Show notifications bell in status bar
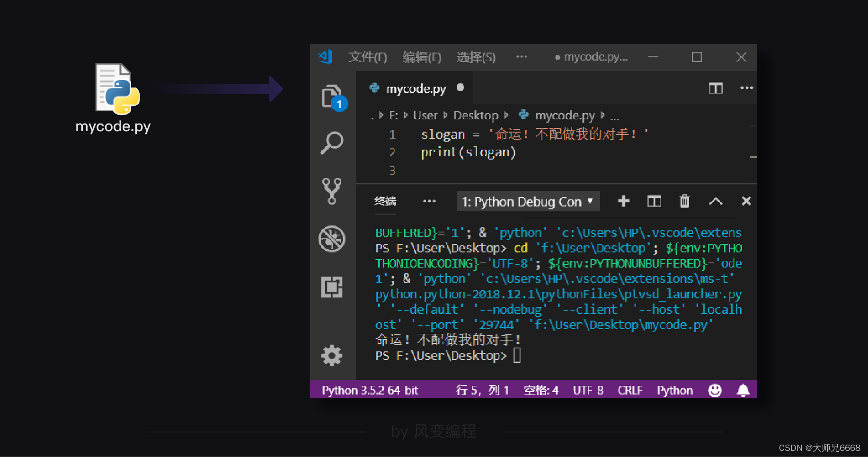868x457 pixels. 743,390
